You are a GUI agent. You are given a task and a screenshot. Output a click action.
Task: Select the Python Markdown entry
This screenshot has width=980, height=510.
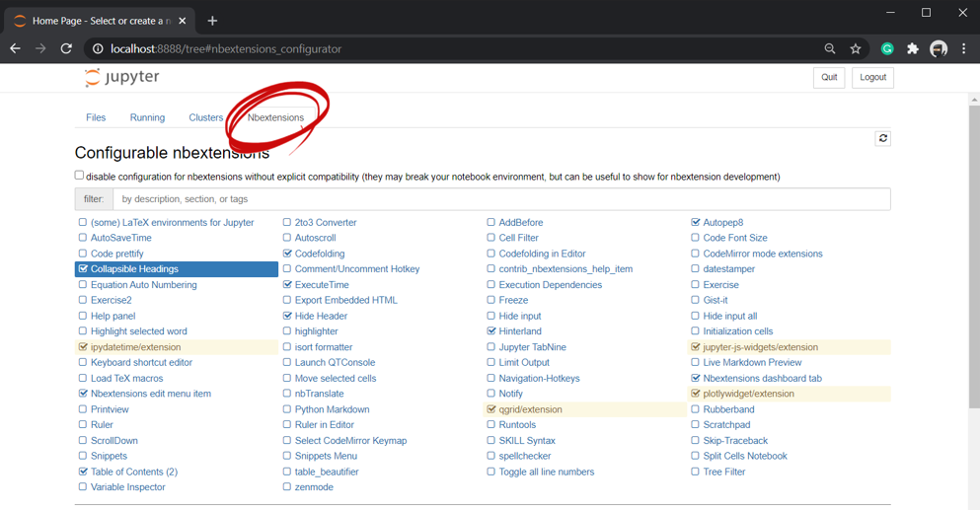point(332,409)
